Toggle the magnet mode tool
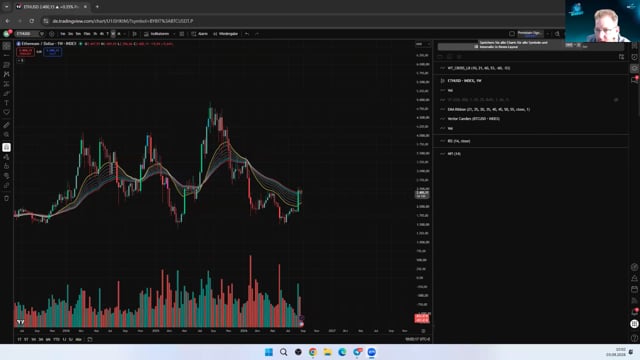The width and height of the screenshot is (640, 360). coord(7,147)
